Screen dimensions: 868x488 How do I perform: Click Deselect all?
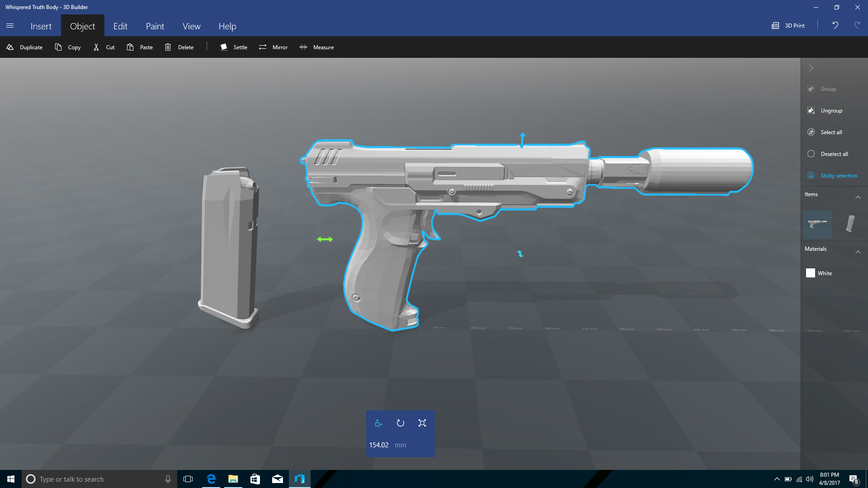point(828,154)
